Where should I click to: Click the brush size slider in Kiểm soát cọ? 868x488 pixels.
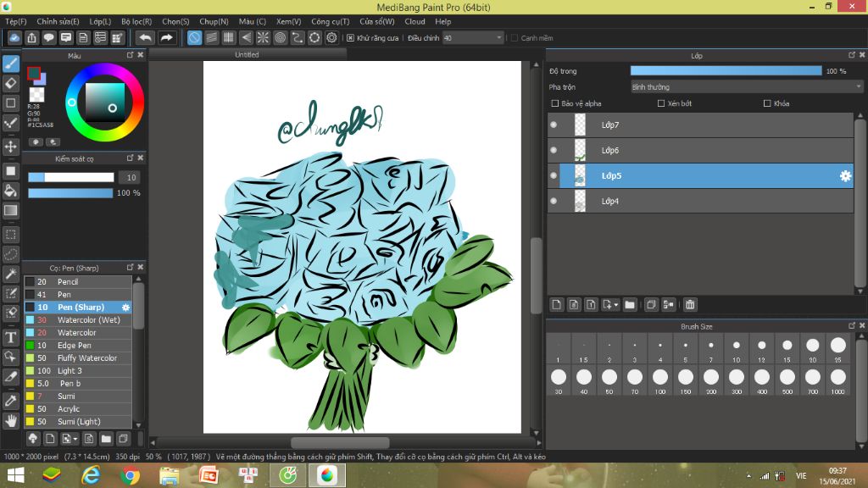(71, 177)
